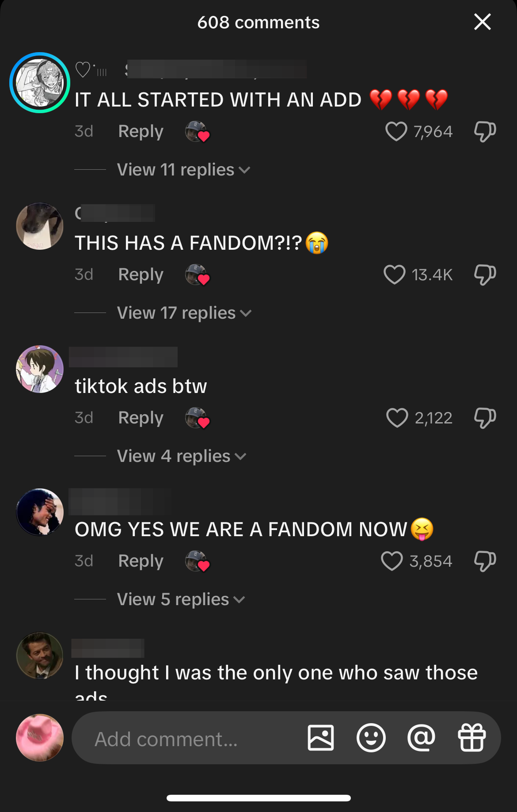Dislike the 'THIS HAS A FANDOM' comment
The height and width of the screenshot is (812, 517).
click(x=485, y=274)
